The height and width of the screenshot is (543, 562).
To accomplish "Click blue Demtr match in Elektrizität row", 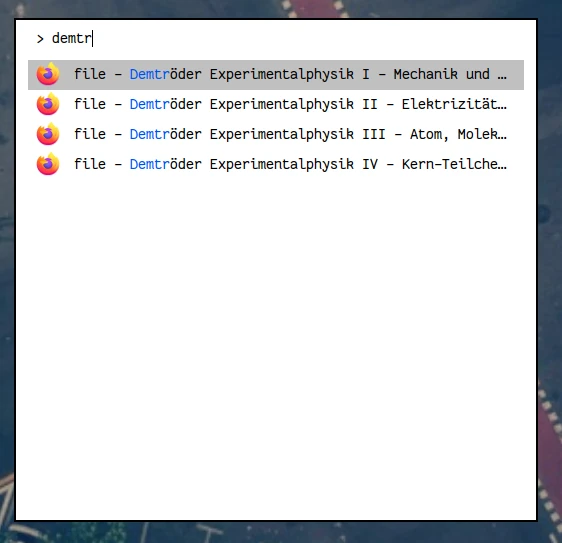I will (149, 104).
